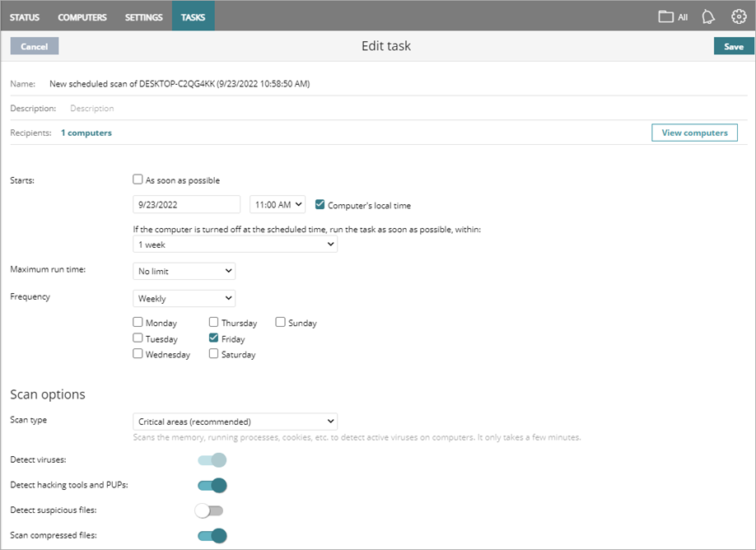Viewport: 756px width, 550px height.
Task: Disable the "Detect viruses" toggle
Action: point(211,460)
